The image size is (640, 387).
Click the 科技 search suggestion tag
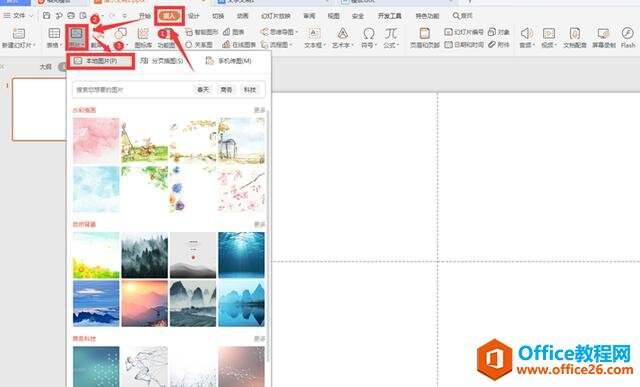(250, 89)
